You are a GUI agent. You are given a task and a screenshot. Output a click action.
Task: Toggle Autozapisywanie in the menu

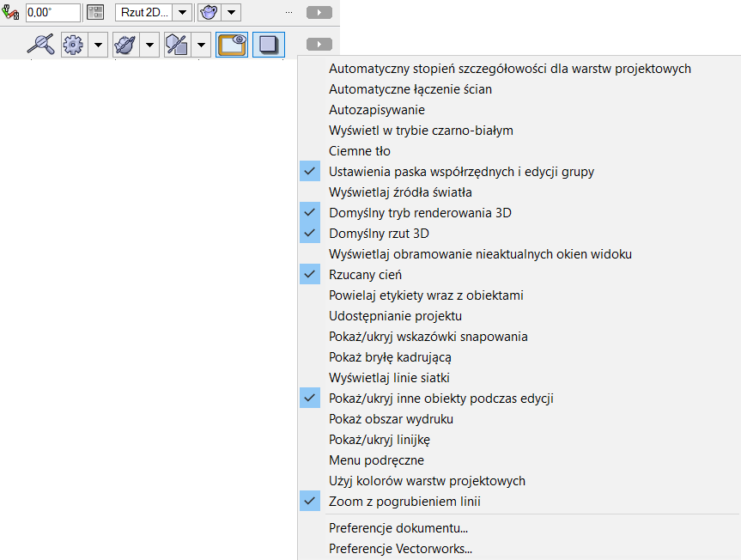518,110
